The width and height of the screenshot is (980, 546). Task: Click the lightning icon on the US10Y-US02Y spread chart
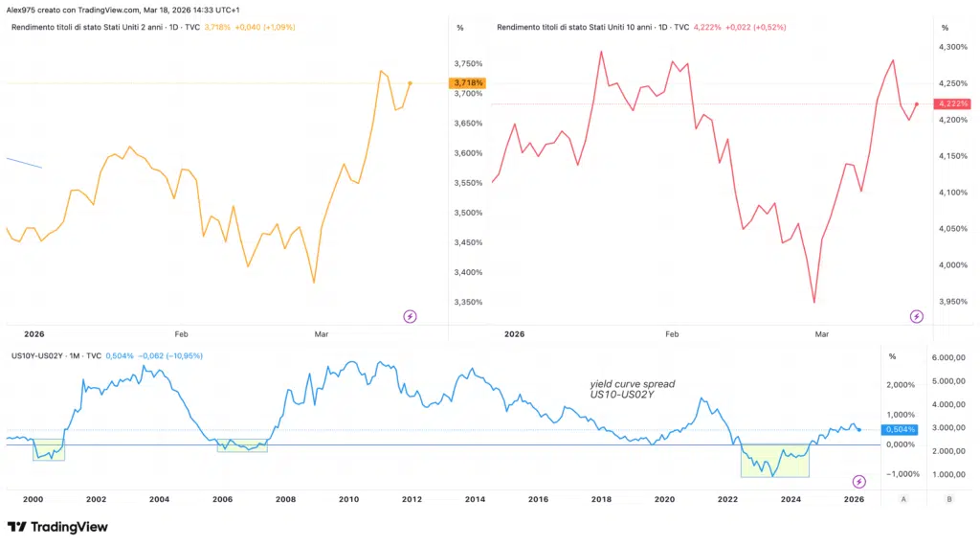pyautogui.click(x=858, y=481)
